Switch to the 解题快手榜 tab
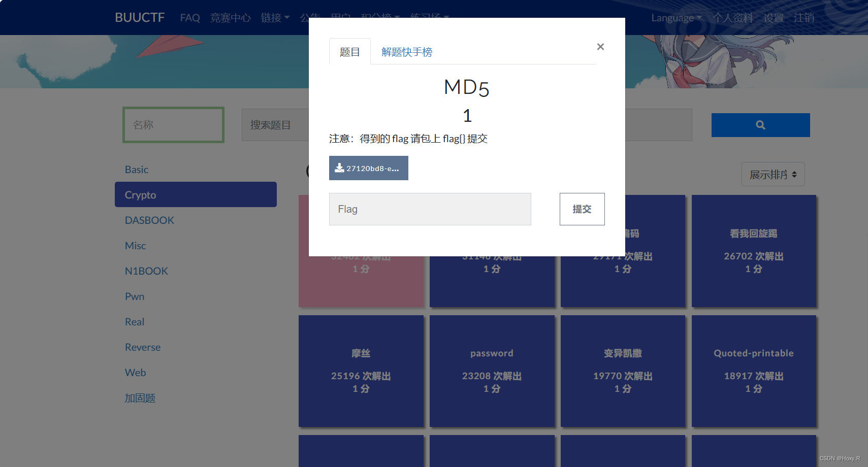Screen dimensions: 868x467 [x=407, y=52]
